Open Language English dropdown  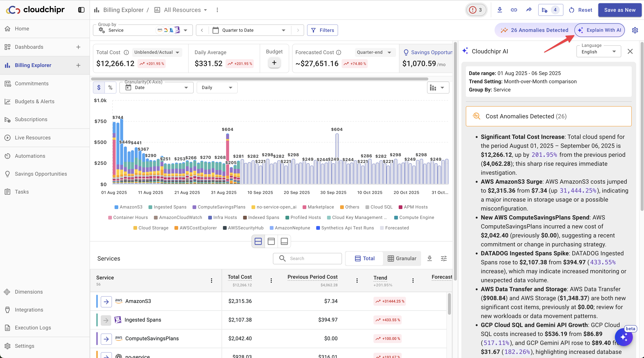click(x=599, y=52)
